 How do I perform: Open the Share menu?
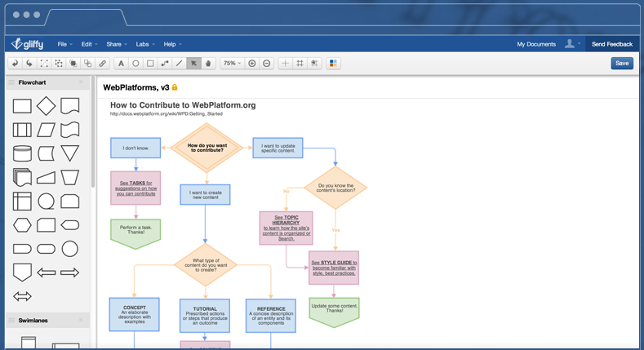tap(117, 44)
